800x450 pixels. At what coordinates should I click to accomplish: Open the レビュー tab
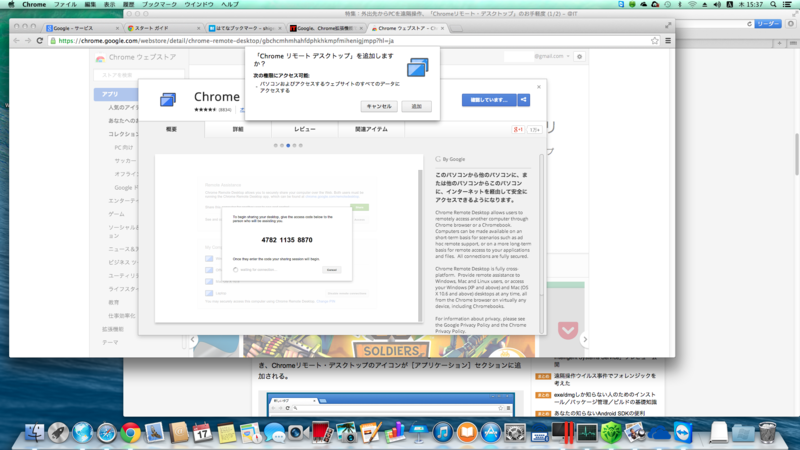point(305,130)
